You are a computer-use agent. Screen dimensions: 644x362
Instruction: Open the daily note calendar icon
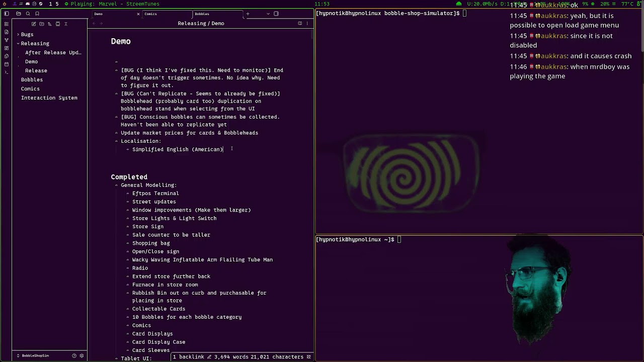click(6, 64)
